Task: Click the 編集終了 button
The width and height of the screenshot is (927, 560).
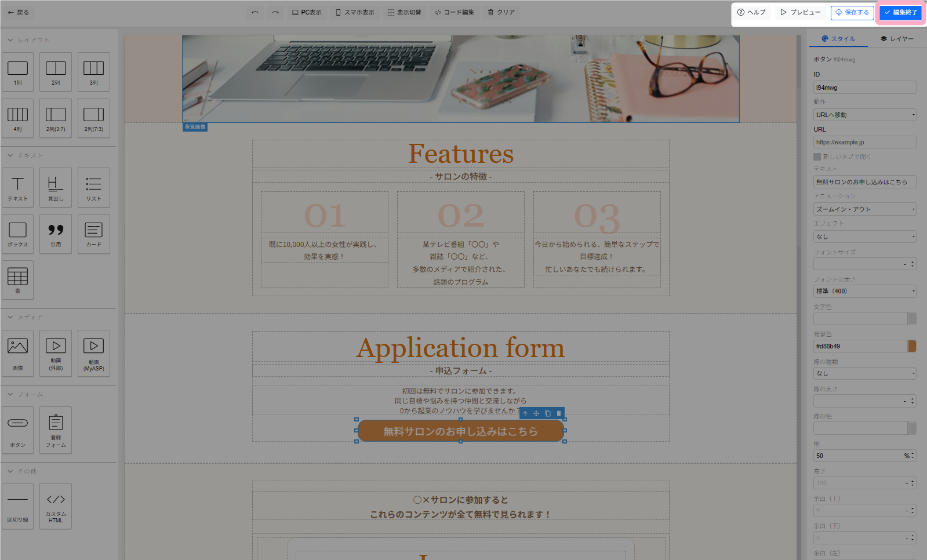Action: 900,12
